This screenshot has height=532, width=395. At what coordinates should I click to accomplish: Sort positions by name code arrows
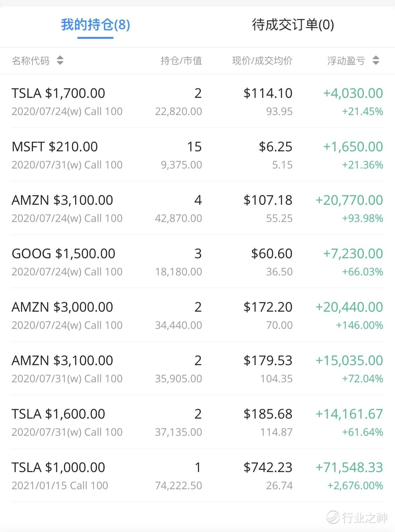pos(60,60)
